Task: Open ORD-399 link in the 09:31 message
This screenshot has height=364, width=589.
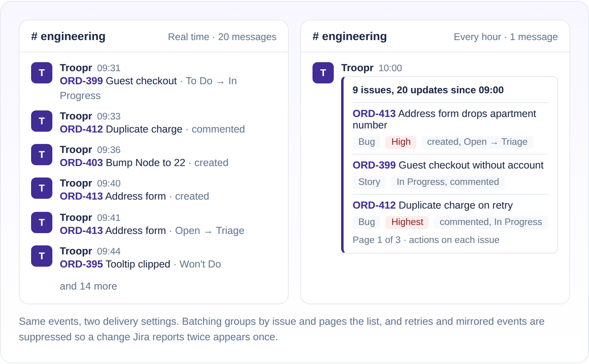Action: (x=81, y=81)
